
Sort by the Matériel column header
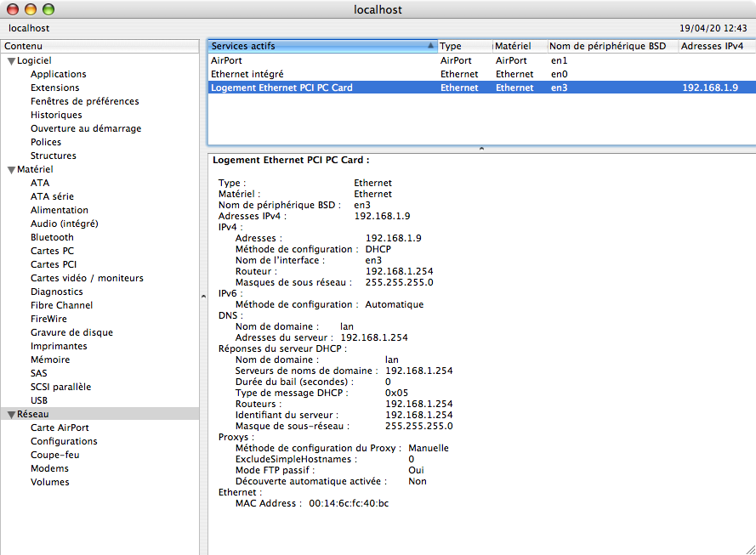coord(520,46)
